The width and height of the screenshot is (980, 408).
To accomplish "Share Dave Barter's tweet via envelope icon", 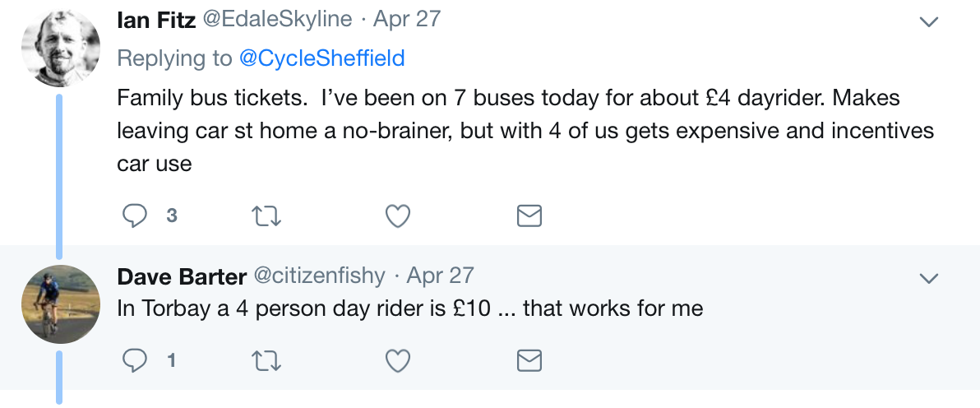I will pyautogui.click(x=529, y=359).
